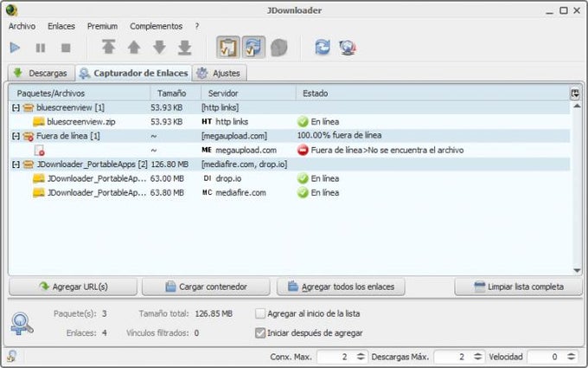Click the offline file icon under Fuera de línea

40,150
